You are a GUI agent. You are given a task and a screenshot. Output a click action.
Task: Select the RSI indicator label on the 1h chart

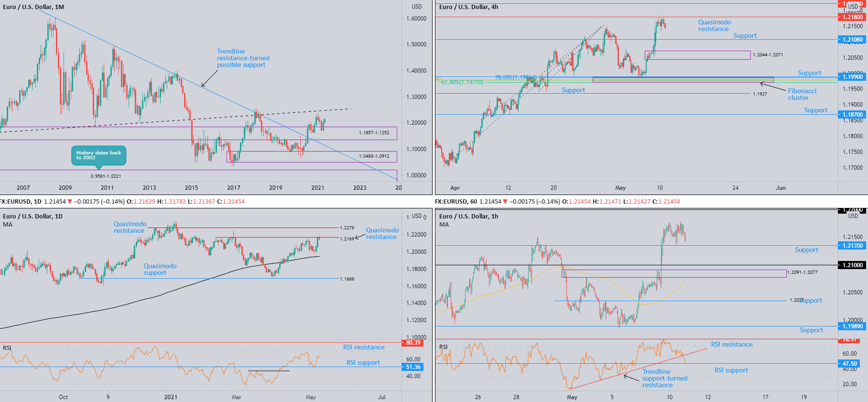444,347
